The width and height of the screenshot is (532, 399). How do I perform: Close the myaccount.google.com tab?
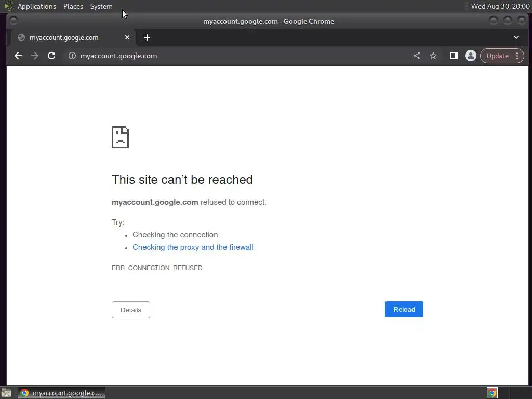click(x=127, y=37)
